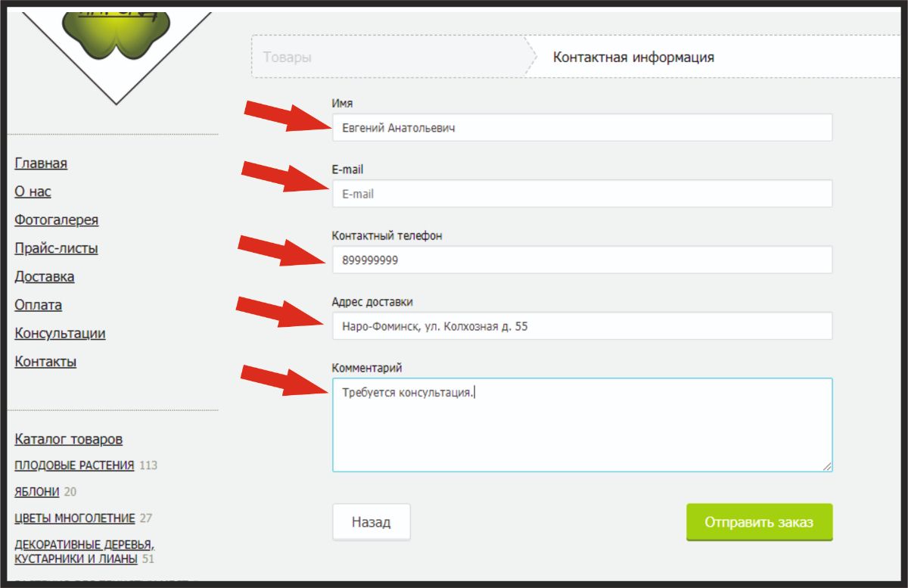The height and width of the screenshot is (588, 908).
Task: Open the Главная navigation link
Action: (x=41, y=163)
